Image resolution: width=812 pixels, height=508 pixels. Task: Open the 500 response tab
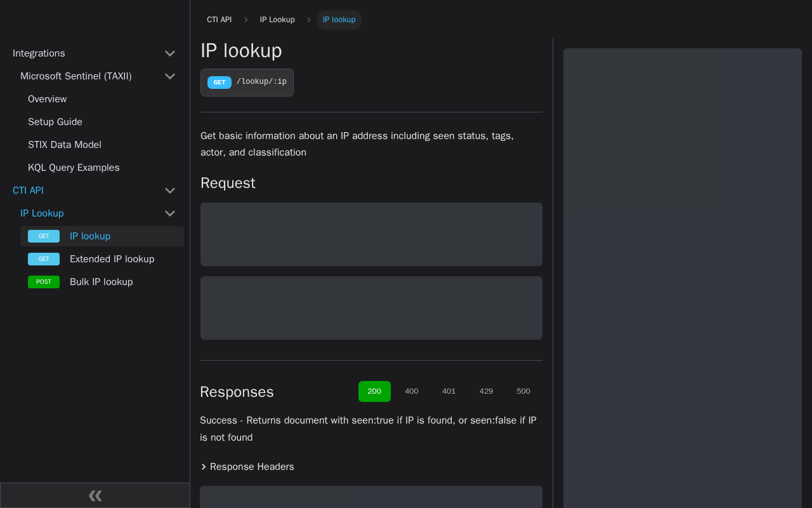tap(523, 391)
